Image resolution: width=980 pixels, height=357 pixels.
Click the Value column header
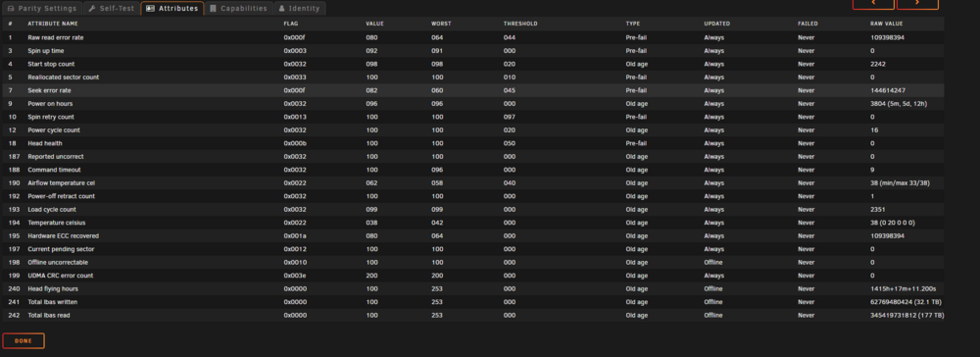[375, 24]
